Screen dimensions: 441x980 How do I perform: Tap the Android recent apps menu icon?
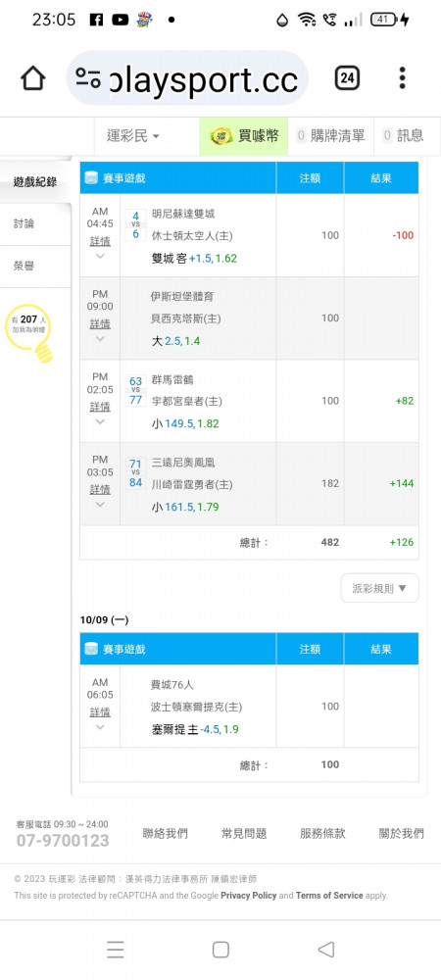pyautogui.click(x=115, y=950)
